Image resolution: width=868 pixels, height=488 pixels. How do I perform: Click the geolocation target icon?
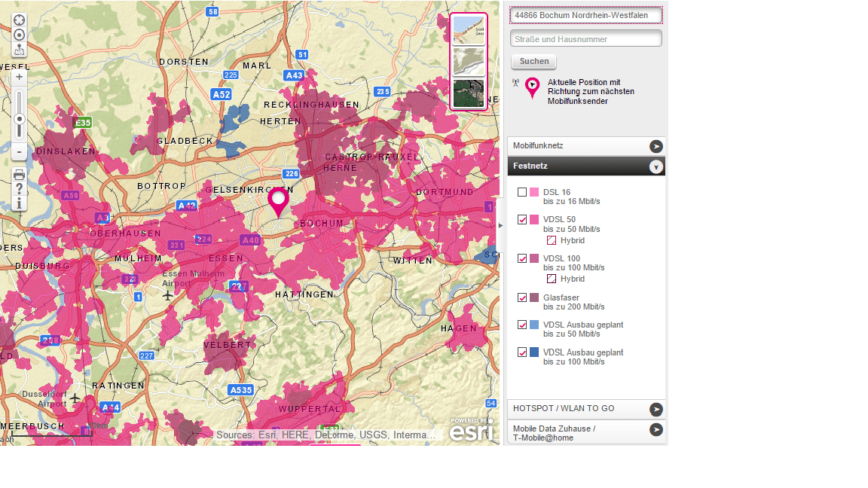[x=19, y=35]
